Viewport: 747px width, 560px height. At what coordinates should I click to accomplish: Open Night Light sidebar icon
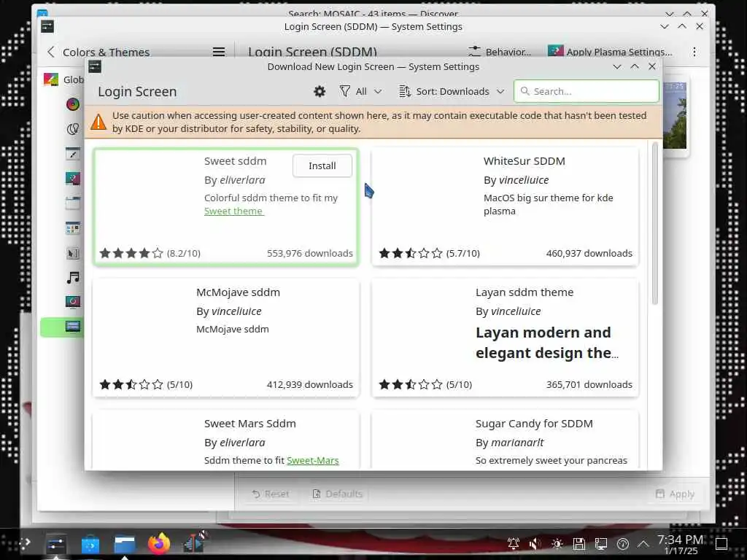click(x=73, y=128)
